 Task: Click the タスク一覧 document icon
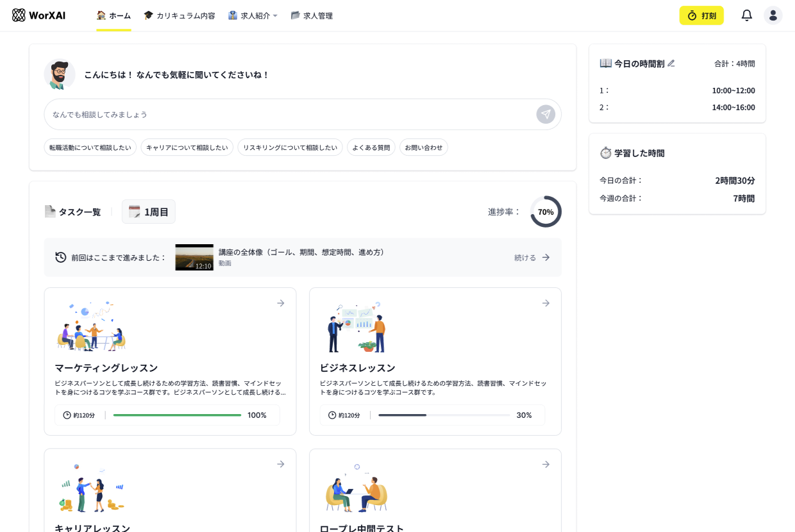tap(50, 212)
